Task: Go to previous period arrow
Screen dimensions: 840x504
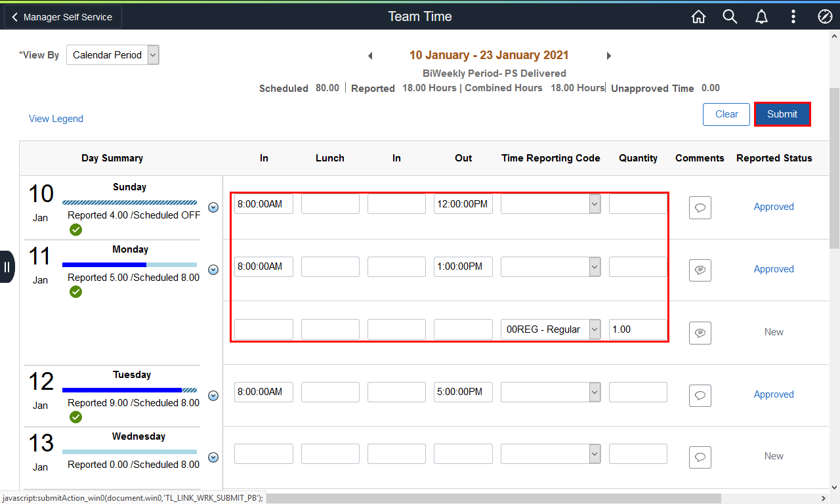Action: point(370,56)
